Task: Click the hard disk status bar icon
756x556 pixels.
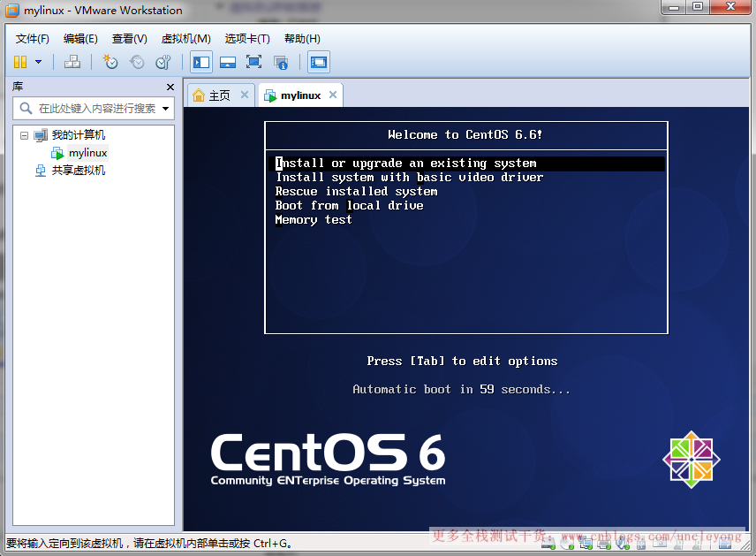Action: 548,545
